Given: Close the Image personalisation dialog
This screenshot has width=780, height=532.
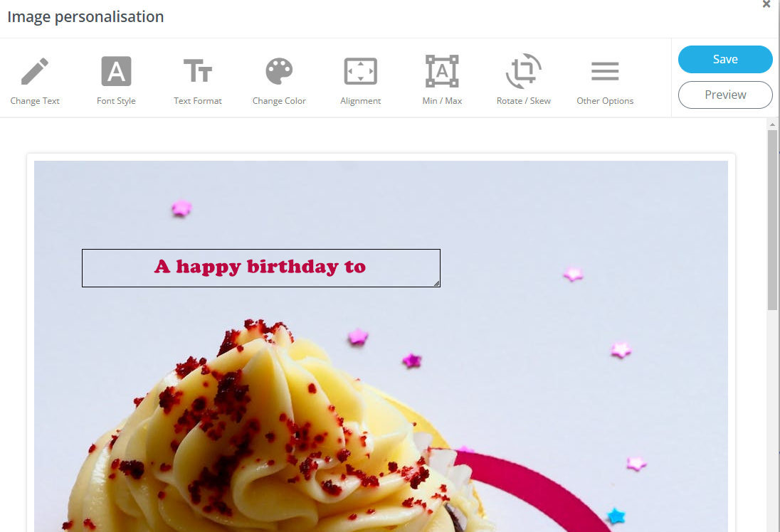Looking at the screenshot, I should click(x=766, y=4).
